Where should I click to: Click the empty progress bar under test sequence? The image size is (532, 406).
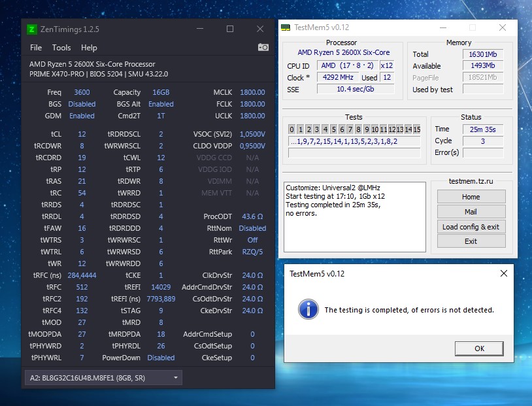354,153
